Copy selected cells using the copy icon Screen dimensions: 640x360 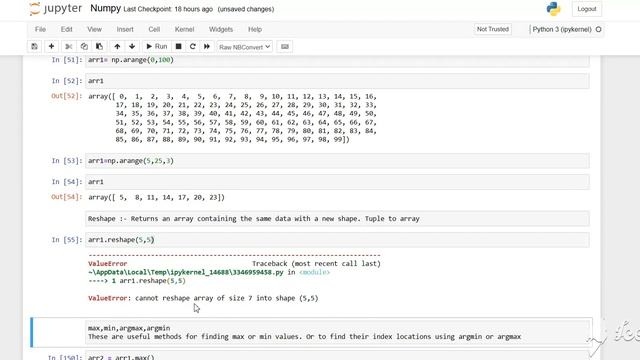(x=84, y=47)
